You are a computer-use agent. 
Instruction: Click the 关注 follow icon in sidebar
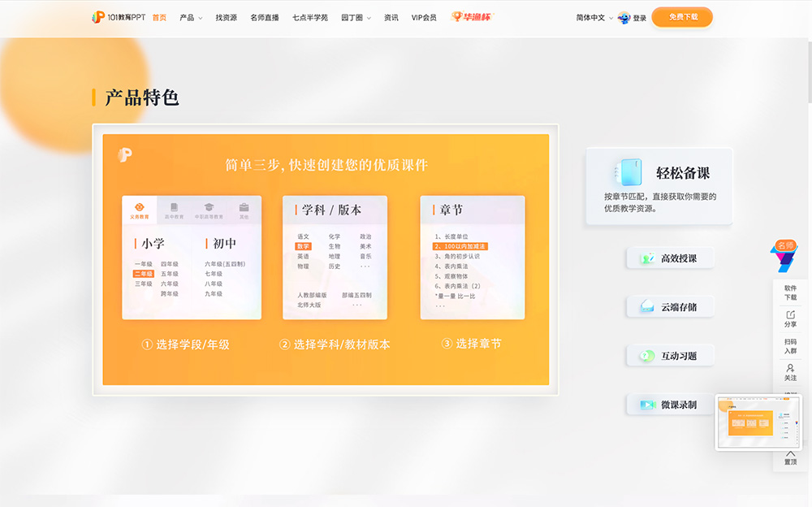pyautogui.click(x=790, y=372)
